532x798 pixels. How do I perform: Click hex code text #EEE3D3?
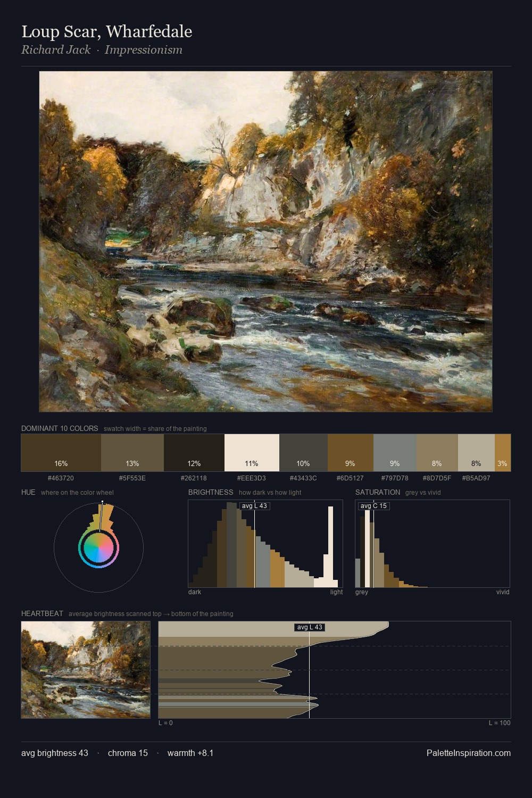pos(252,478)
